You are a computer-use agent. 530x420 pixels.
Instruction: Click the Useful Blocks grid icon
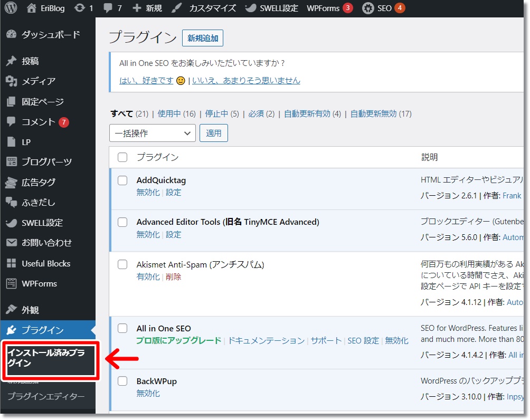(x=11, y=263)
